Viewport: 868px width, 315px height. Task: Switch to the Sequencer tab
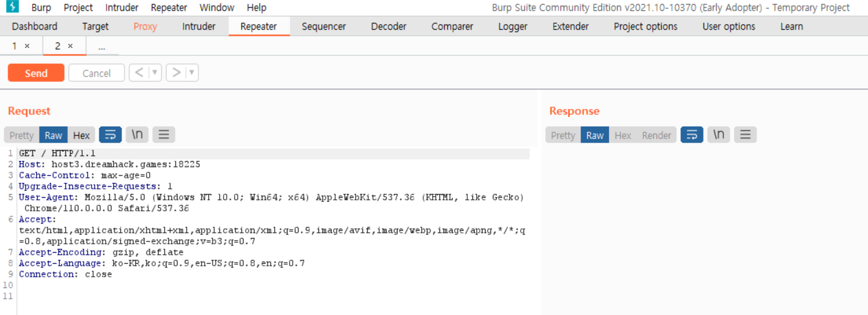324,26
